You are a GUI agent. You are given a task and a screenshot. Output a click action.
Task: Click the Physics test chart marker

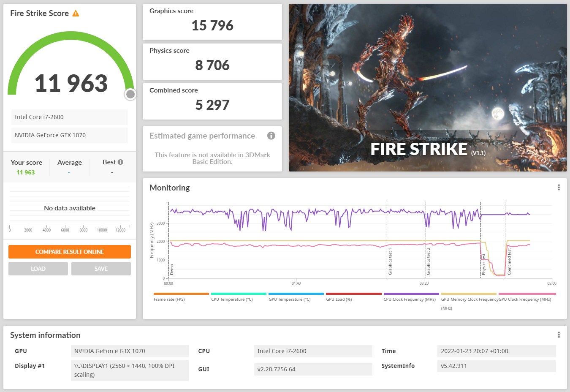coord(484,264)
